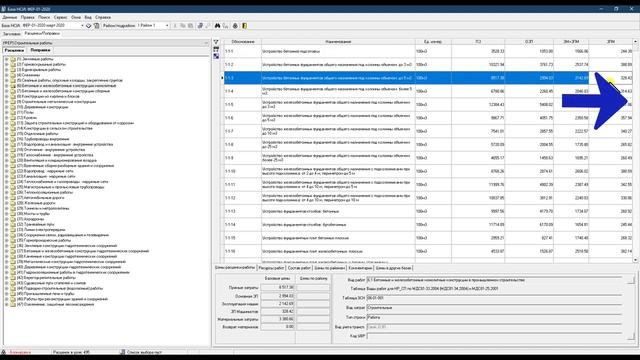Open the Ресурсы работ tab
This screenshot has width=640, height=360.
tap(271, 268)
